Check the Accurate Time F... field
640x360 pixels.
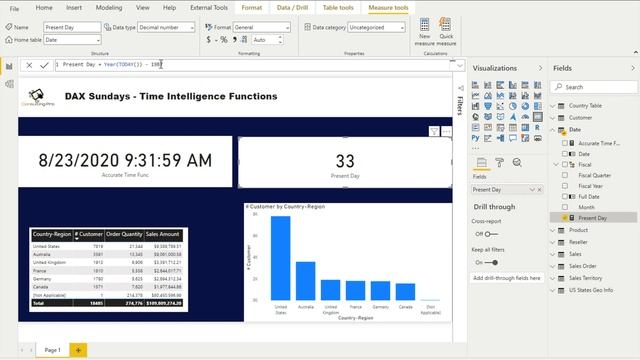565,143
